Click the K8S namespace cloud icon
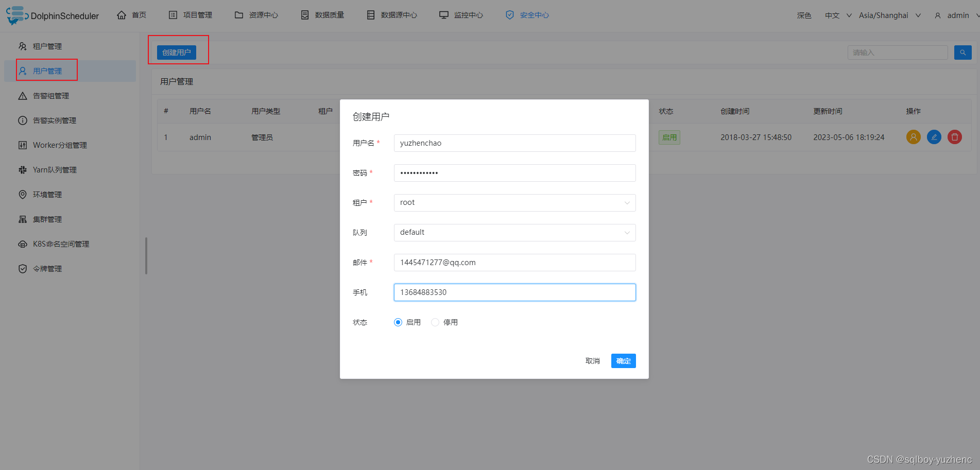This screenshot has width=980, height=470. [x=23, y=244]
